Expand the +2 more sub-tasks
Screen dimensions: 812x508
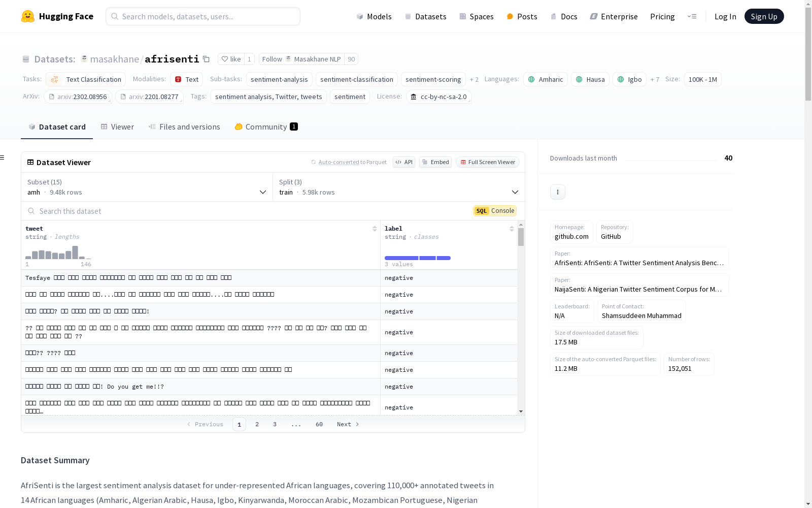click(474, 80)
